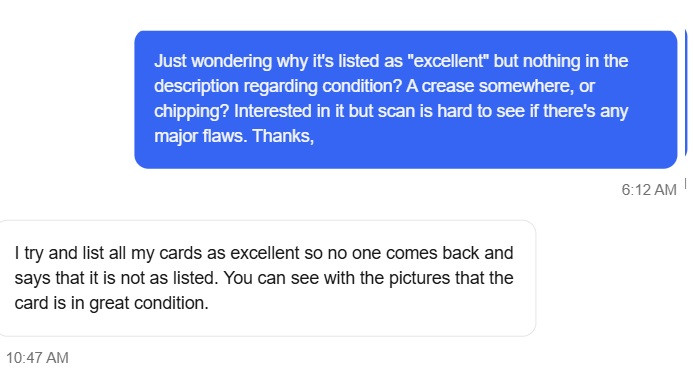Click "comes back and" in the reply bubble
Screen dimensions: 694x382
450,253
